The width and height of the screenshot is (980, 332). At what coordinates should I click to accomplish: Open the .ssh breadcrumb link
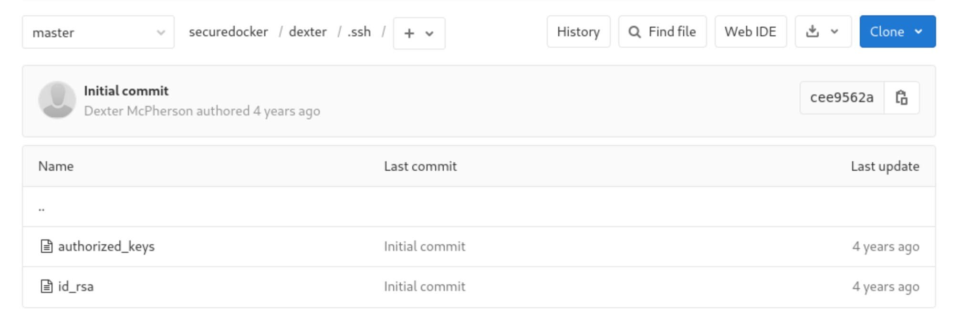pyautogui.click(x=359, y=31)
